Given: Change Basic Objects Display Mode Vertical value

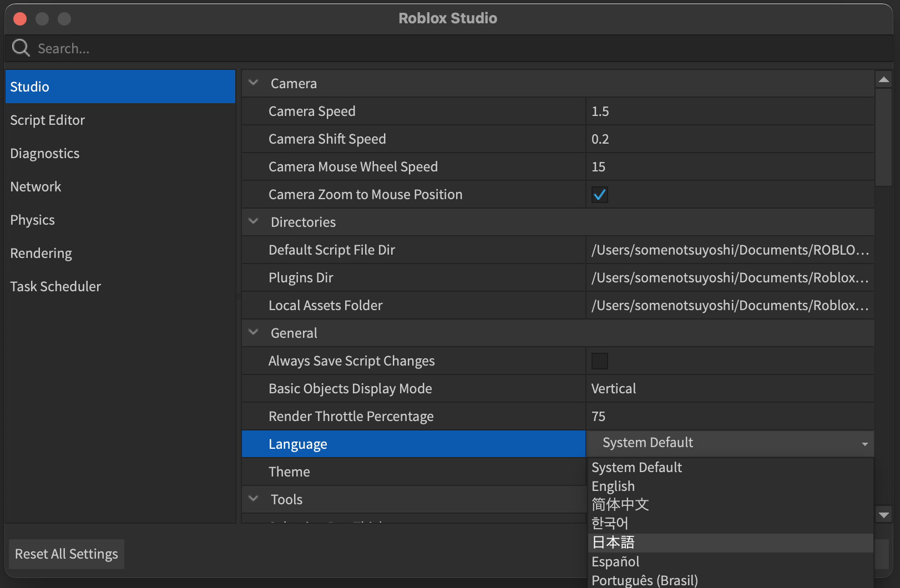Looking at the screenshot, I should click(730, 388).
